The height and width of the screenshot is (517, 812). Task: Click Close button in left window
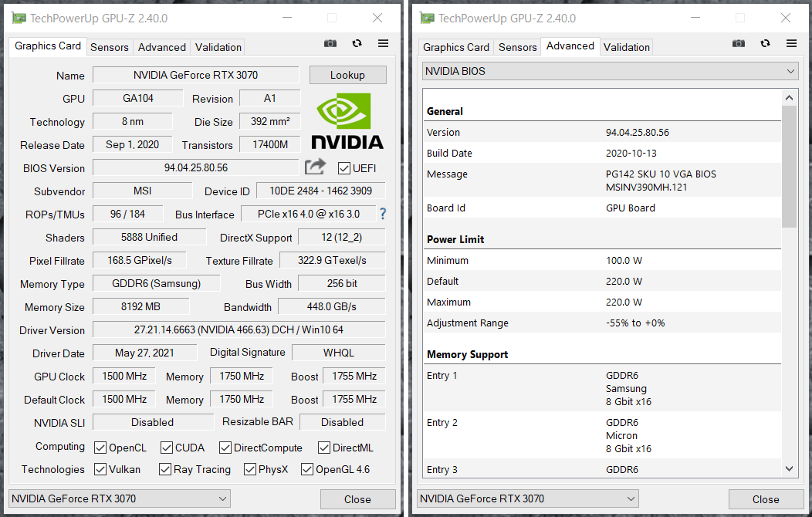click(x=357, y=499)
